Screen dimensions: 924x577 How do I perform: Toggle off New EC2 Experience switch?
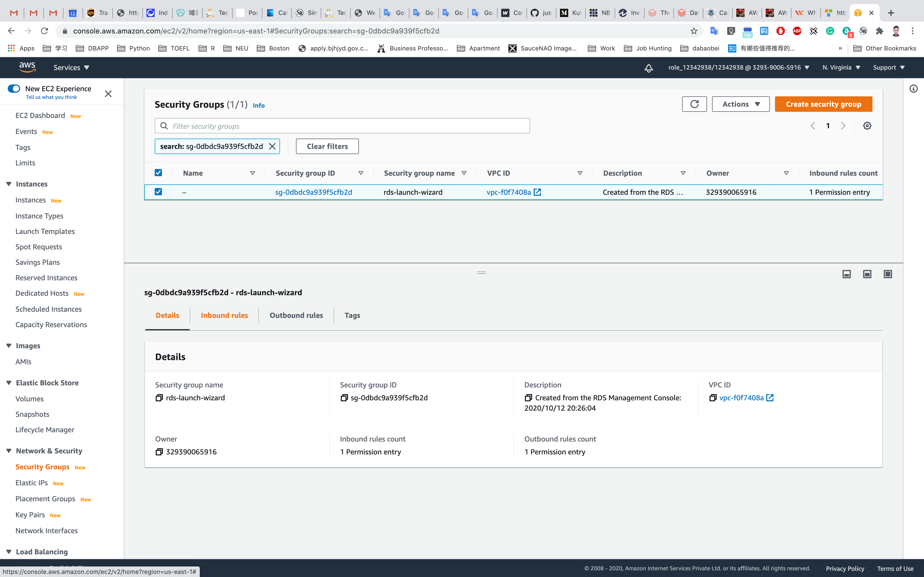(14, 89)
